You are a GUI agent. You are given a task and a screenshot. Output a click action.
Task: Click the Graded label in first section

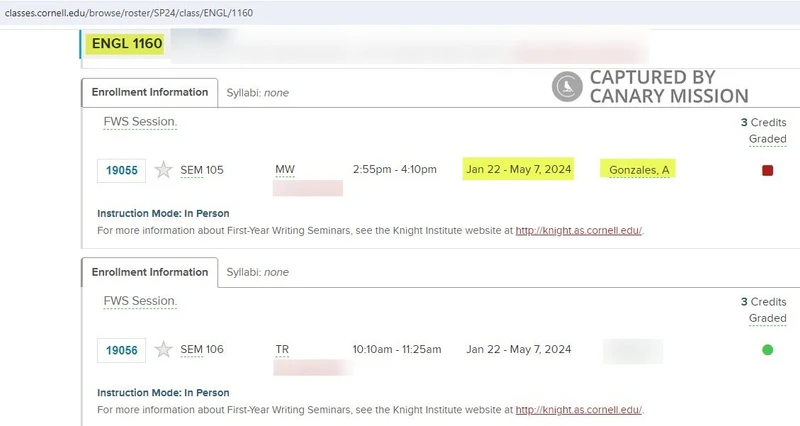[x=767, y=139]
